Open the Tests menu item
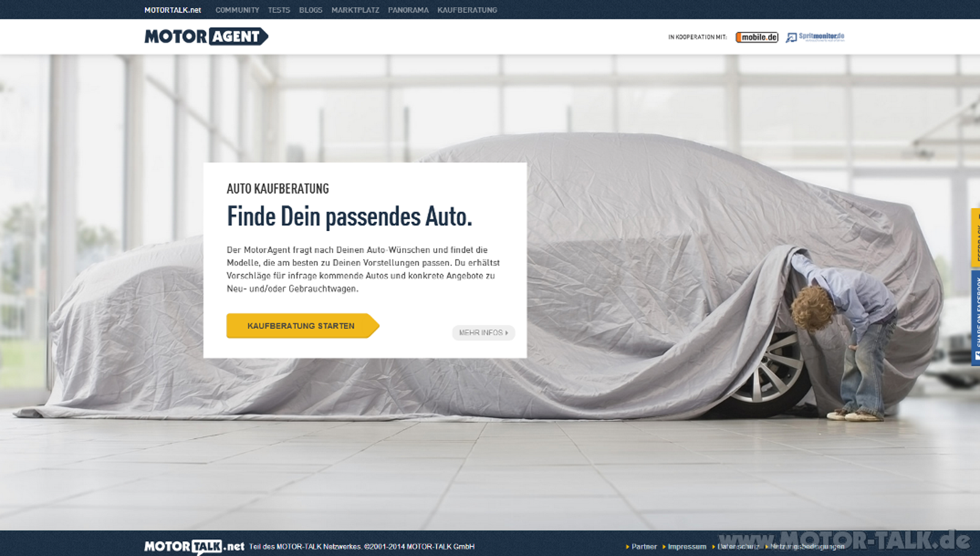980x556 pixels. [x=279, y=10]
